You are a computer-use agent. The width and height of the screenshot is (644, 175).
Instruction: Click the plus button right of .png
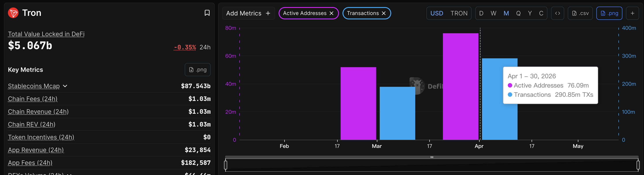(x=632, y=13)
